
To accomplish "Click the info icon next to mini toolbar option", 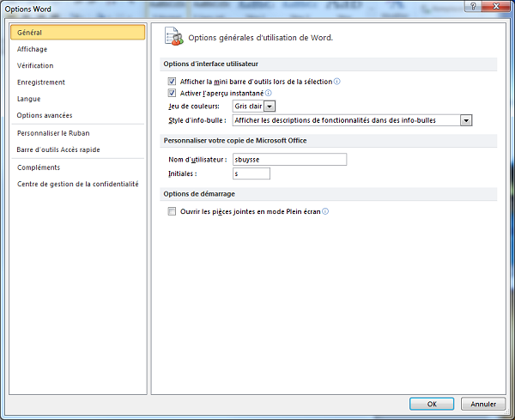I will tap(337, 82).
